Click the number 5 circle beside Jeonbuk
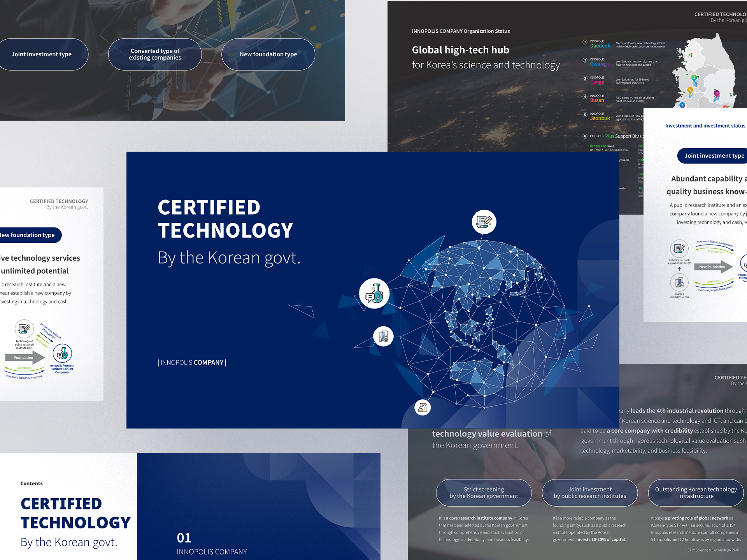747x560 pixels. [585, 115]
